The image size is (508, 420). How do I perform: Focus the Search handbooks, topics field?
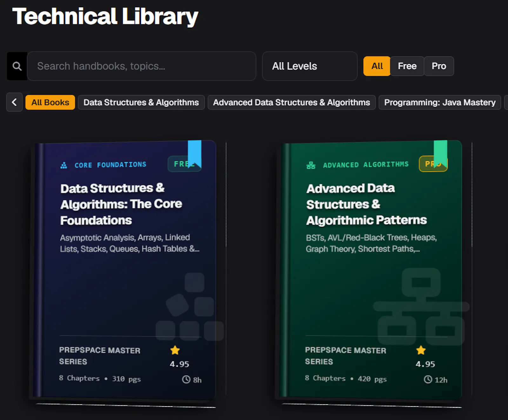[x=142, y=66]
